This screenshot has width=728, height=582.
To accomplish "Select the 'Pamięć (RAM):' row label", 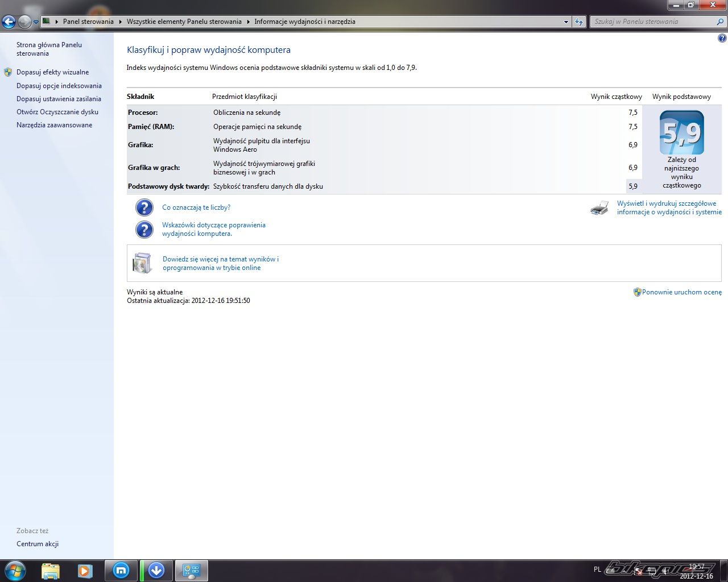I will tap(151, 127).
